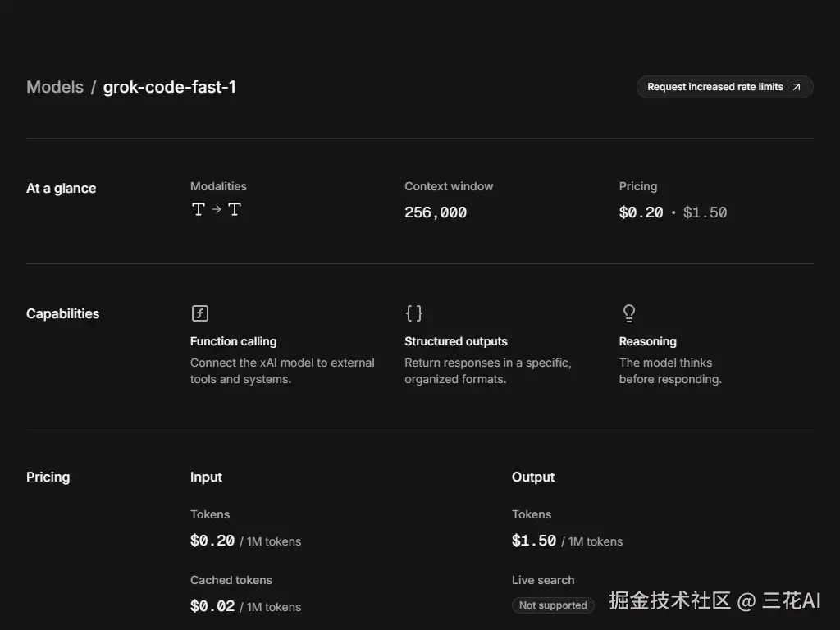Select the Function calling icon

coord(200,313)
